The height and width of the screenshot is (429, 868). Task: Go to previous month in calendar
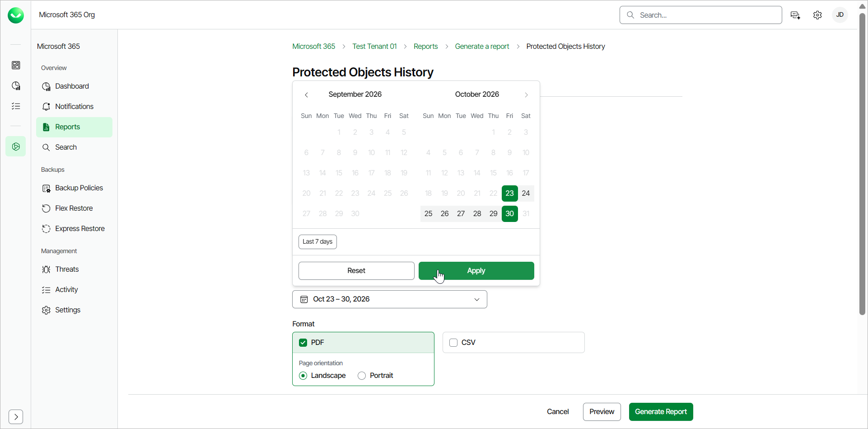click(x=306, y=94)
